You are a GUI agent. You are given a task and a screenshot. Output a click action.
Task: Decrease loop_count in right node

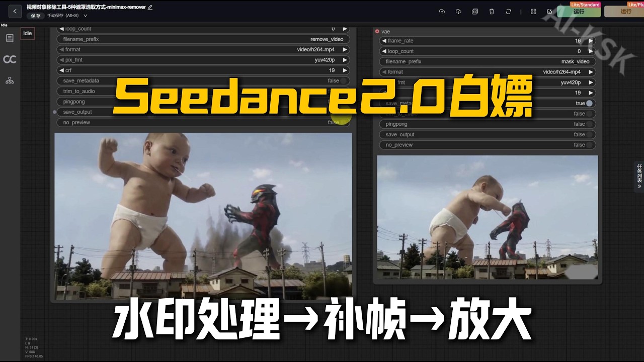[x=384, y=51]
